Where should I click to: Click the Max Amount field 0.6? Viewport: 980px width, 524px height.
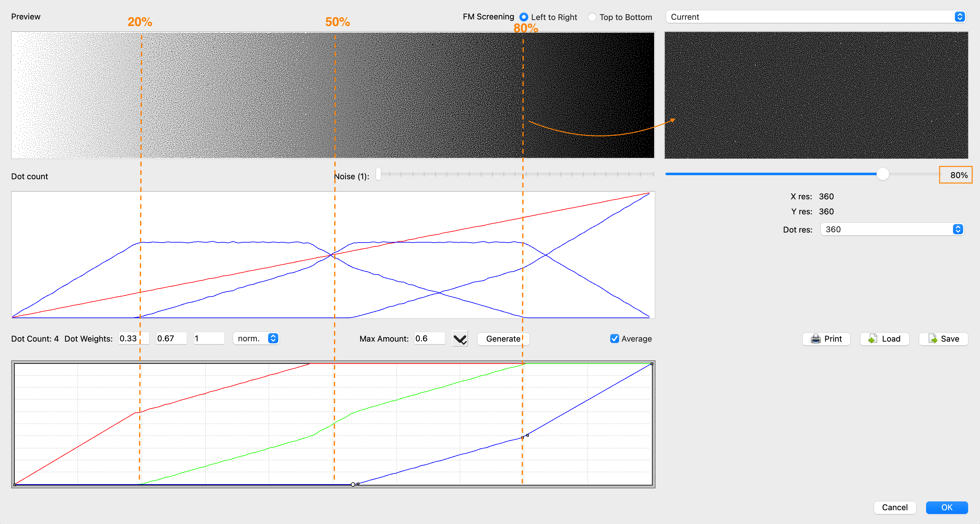[430, 338]
